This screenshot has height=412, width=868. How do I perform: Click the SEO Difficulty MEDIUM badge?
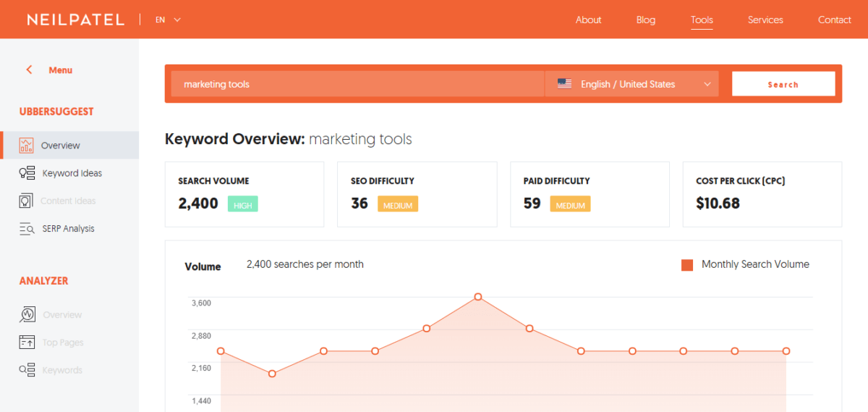(398, 206)
